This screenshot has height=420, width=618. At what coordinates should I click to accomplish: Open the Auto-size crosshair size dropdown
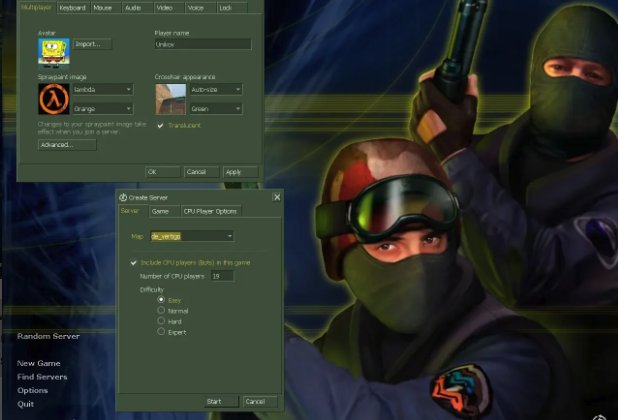[239, 89]
